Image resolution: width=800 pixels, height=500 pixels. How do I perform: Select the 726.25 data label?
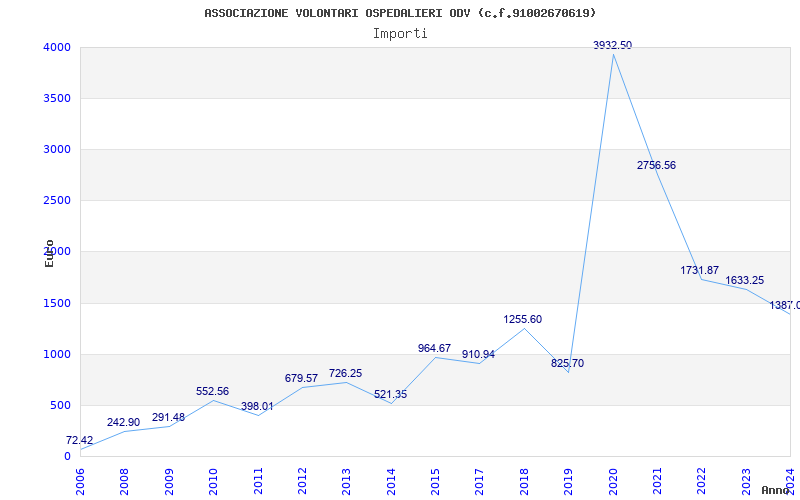point(345,373)
